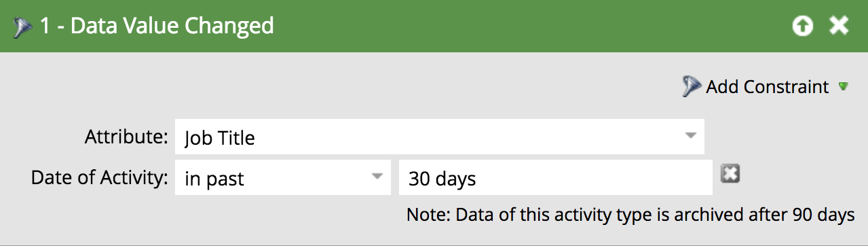Click empty area of green header bar
The height and width of the screenshot is (246, 868).
pyautogui.click(x=529, y=27)
